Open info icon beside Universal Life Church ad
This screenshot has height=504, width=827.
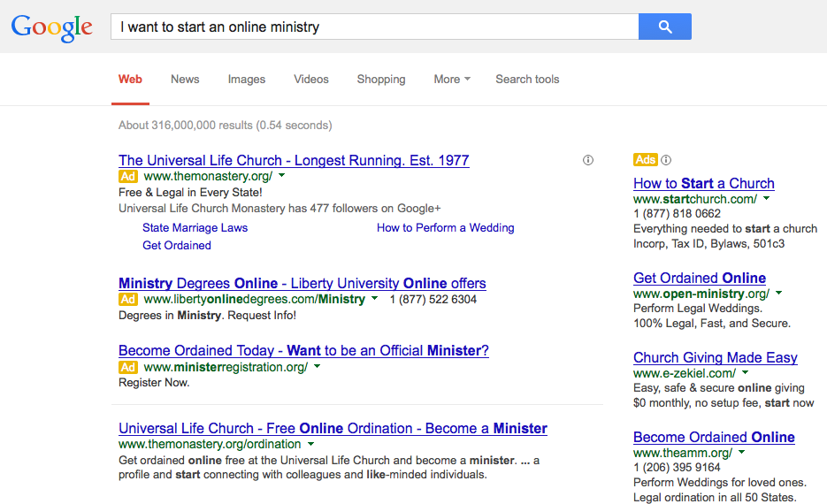pyautogui.click(x=588, y=160)
